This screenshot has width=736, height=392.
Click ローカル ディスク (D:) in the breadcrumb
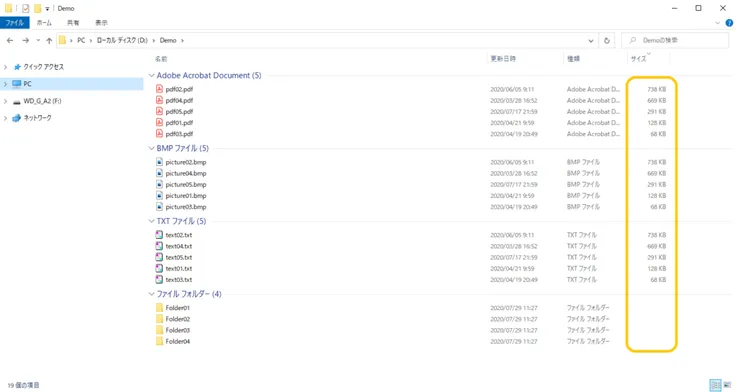tap(122, 40)
